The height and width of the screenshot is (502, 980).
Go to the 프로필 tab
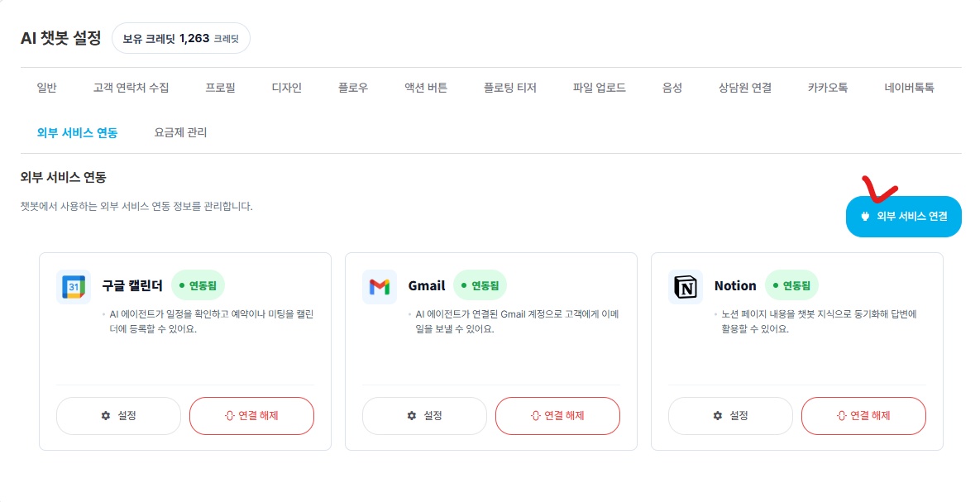tap(221, 88)
